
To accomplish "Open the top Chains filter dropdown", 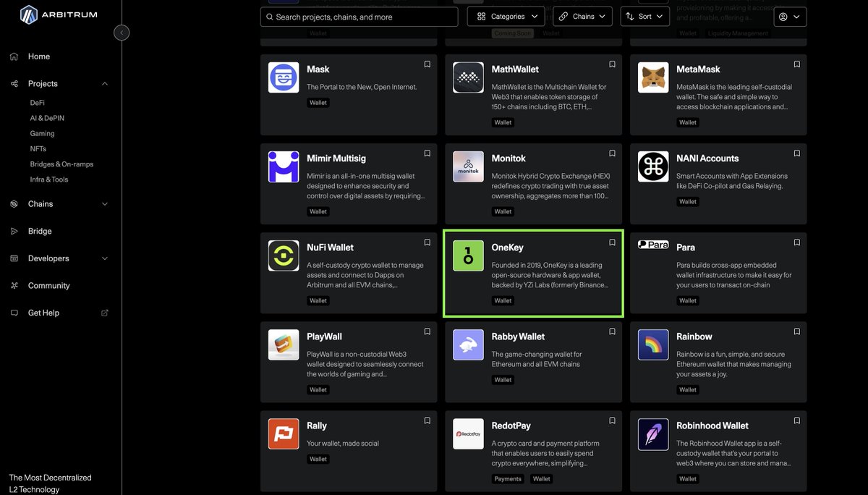I will (x=582, y=17).
